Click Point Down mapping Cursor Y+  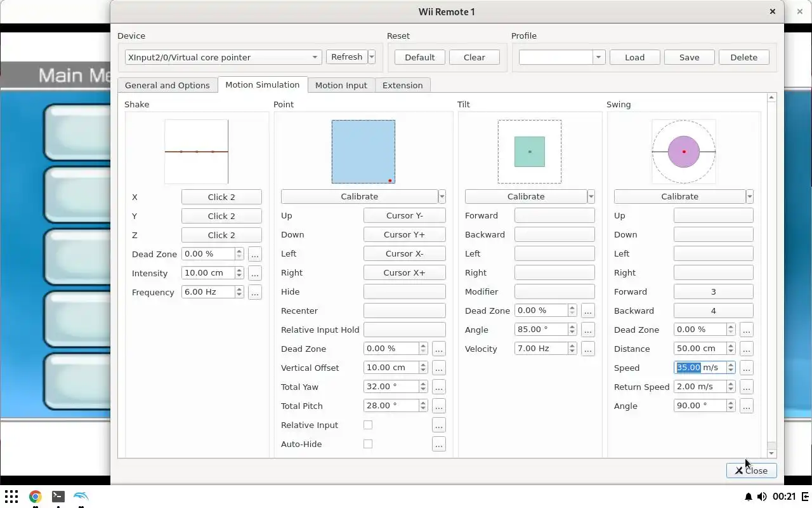405,234
